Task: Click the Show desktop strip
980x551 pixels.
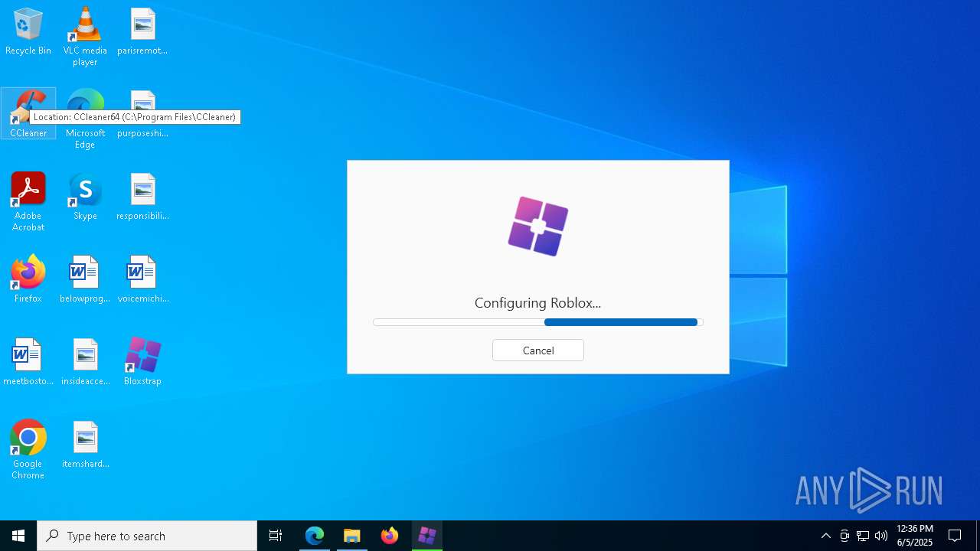Action: (977, 536)
